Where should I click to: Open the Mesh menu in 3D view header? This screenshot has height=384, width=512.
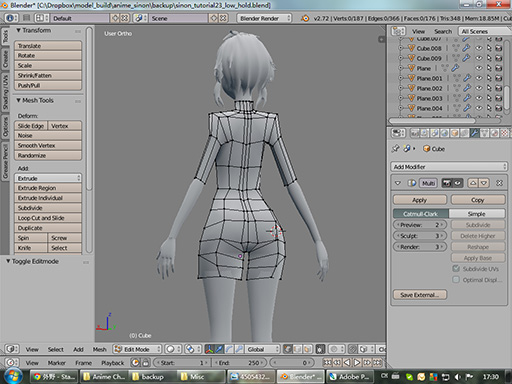pos(99,349)
